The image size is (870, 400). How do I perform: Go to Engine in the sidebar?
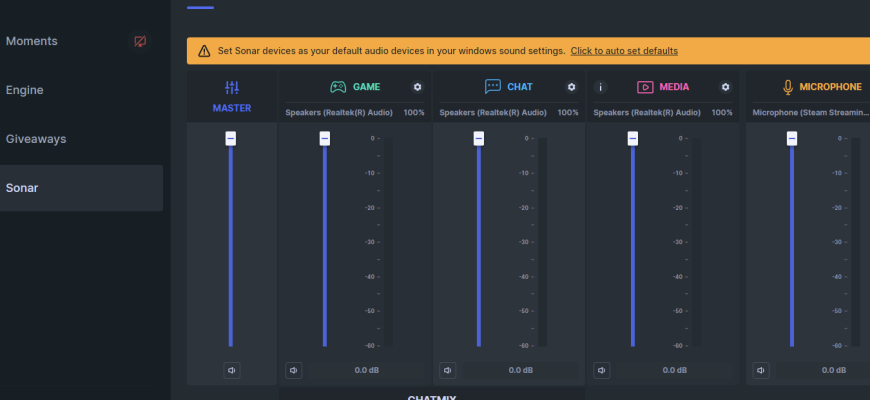(x=25, y=90)
